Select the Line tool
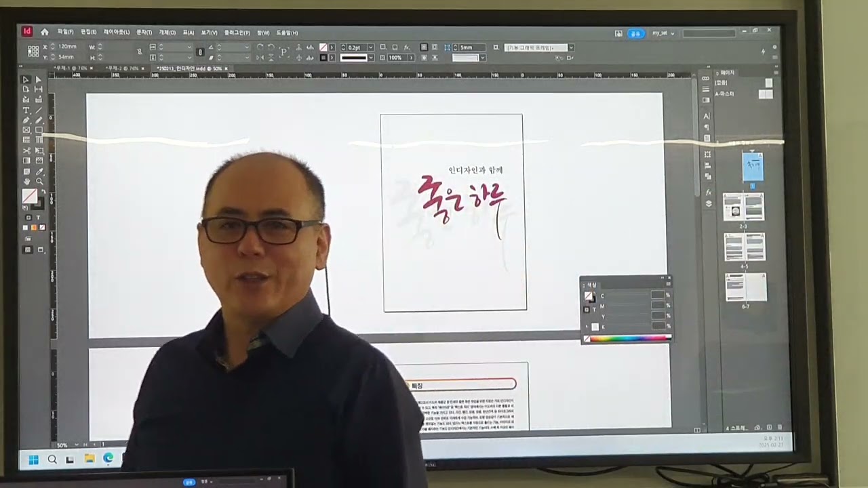868x488 pixels. (38, 110)
